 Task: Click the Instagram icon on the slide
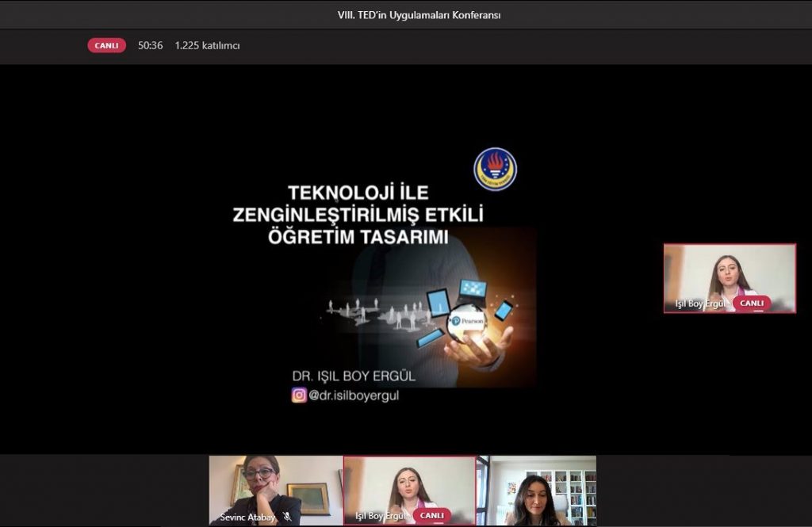(299, 395)
